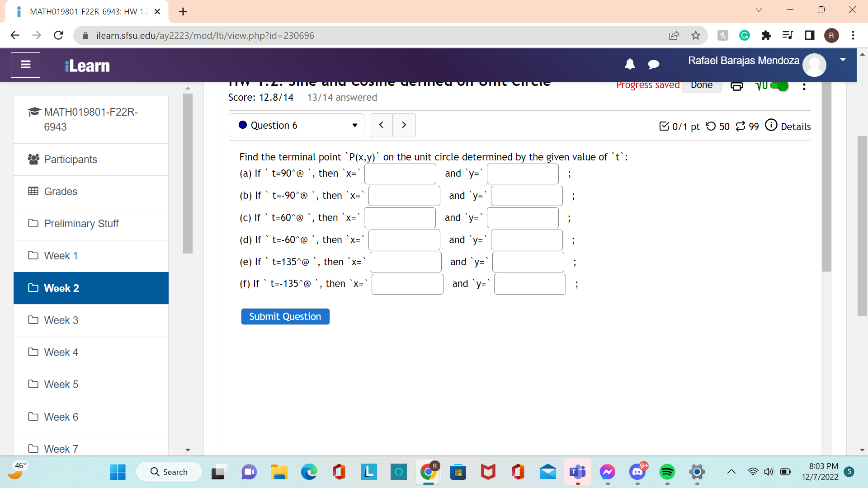Screen dimensions: 868x488
Task: Click the Done button
Action: (702, 85)
